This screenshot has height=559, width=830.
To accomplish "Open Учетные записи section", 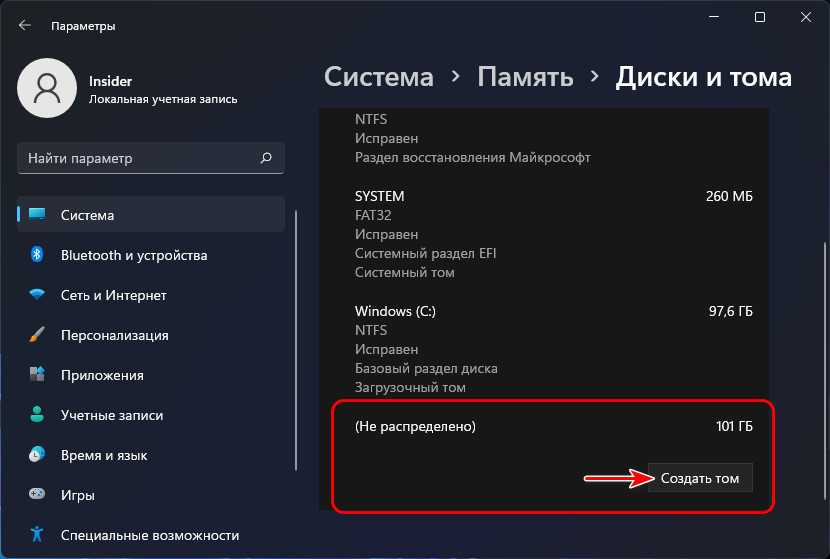I will point(151,415).
